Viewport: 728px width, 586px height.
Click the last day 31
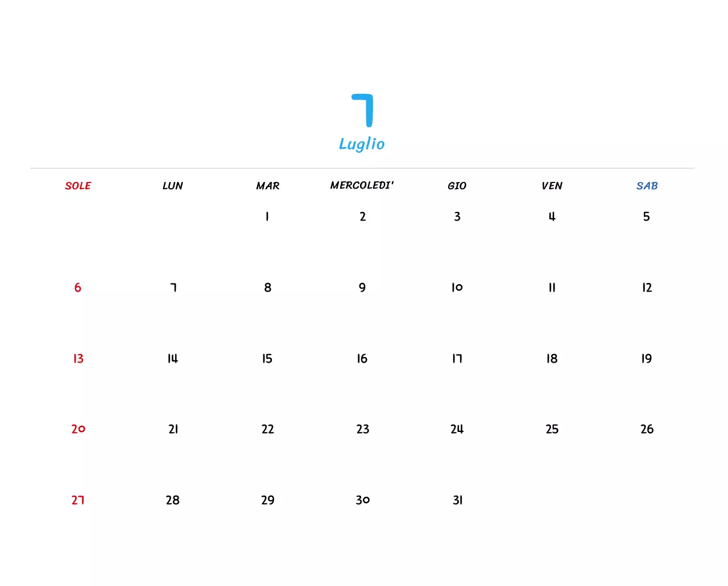coord(457,500)
